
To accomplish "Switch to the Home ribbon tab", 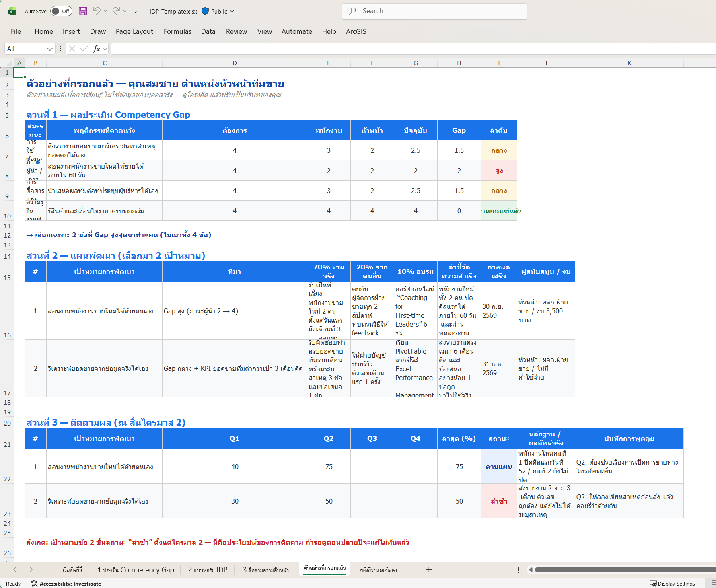I will [44, 31].
